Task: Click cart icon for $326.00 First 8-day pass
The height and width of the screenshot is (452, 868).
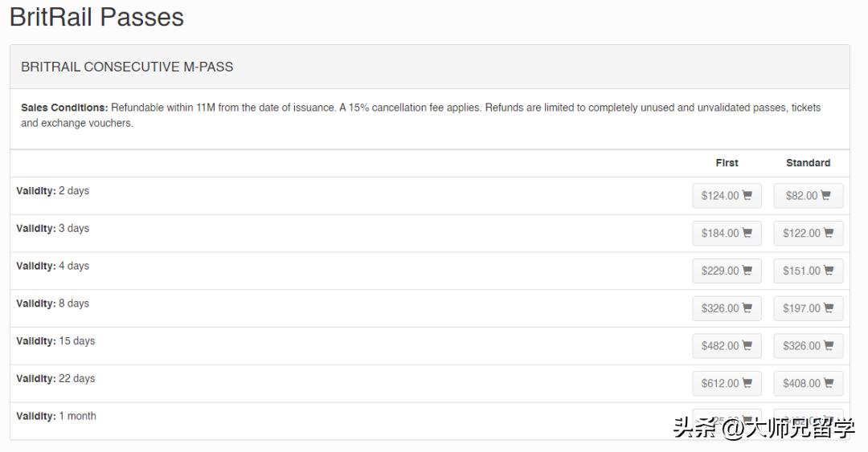Action: click(x=747, y=308)
